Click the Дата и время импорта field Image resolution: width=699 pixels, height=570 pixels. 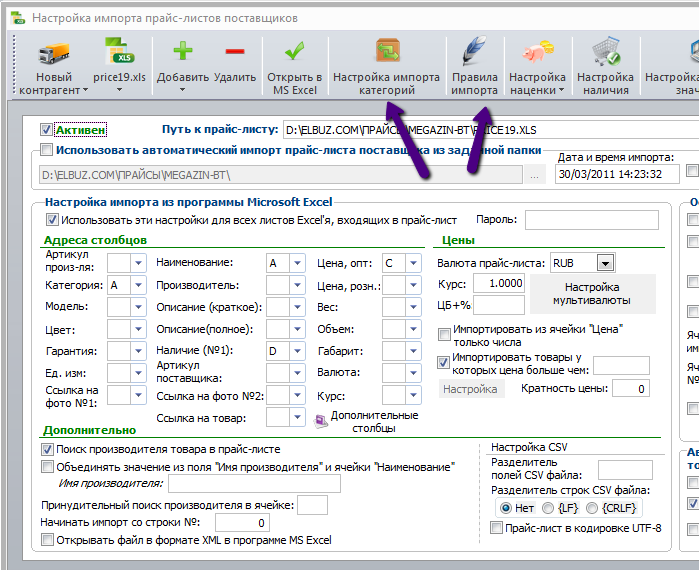[x=617, y=174]
